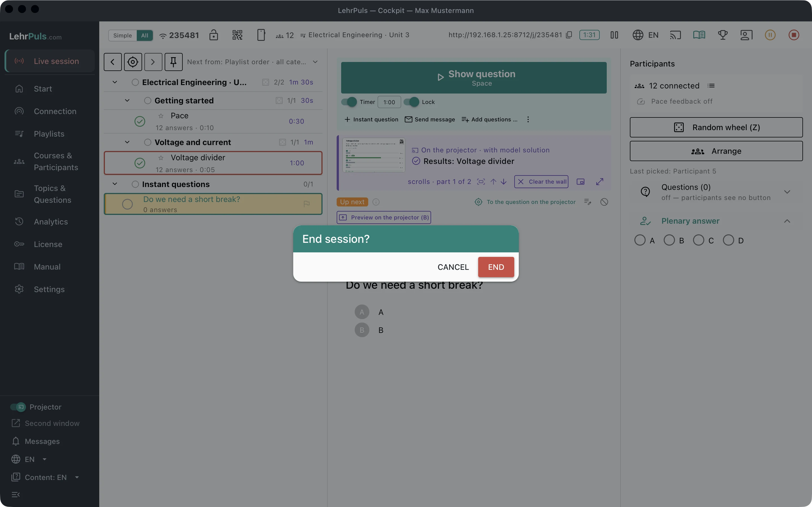The height and width of the screenshot is (507, 812).
Task: Click the QR code icon in toolbar
Action: click(x=237, y=35)
